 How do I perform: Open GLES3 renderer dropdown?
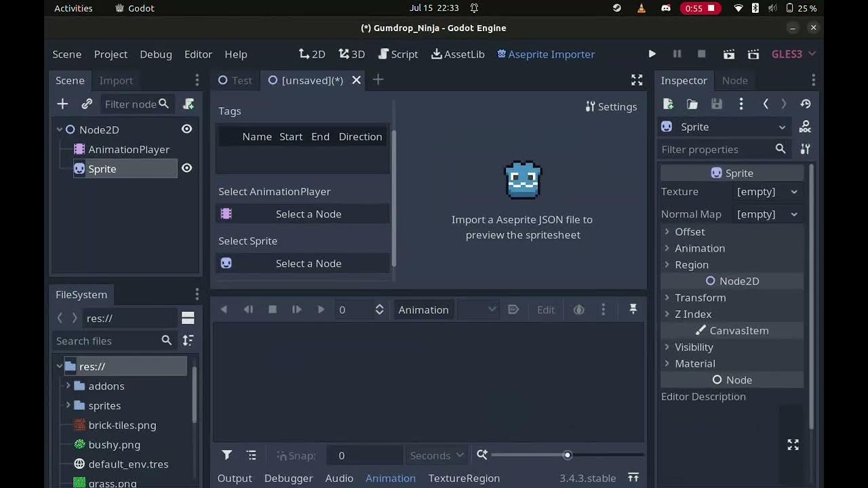793,54
